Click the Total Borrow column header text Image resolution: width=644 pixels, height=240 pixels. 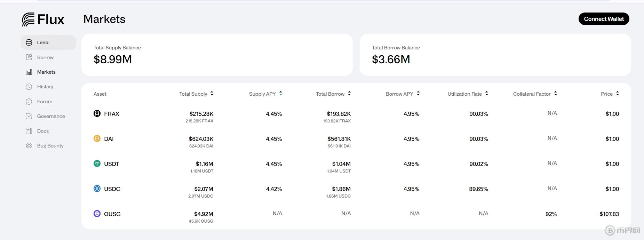330,94
